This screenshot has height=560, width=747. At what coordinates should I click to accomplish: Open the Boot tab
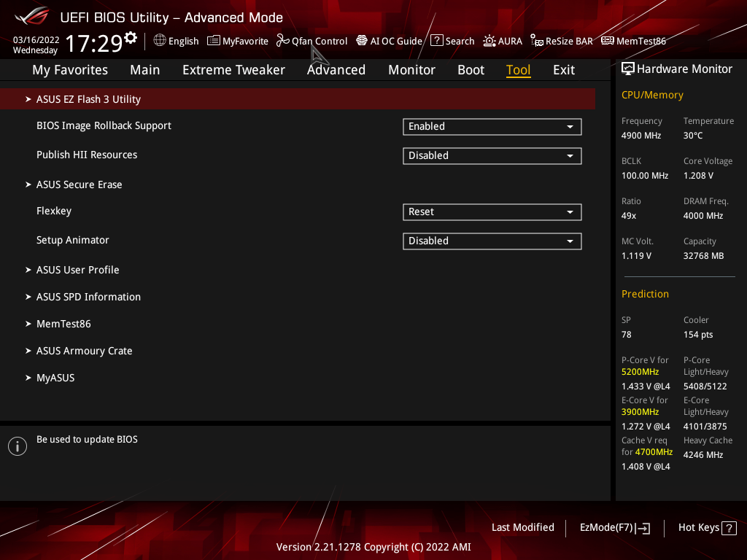pyautogui.click(x=471, y=70)
